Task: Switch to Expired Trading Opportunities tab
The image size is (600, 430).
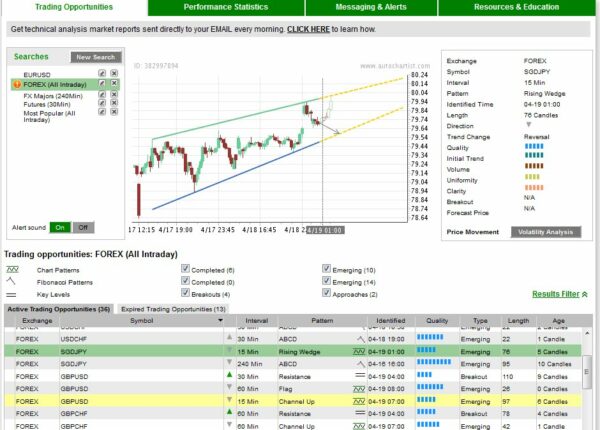Action: (x=172, y=309)
